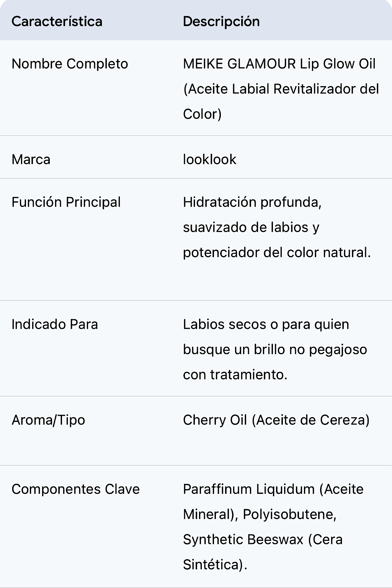Image resolution: width=392 pixels, height=588 pixels.
Task: Click the Hidratación profunda text
Action: click(252, 202)
